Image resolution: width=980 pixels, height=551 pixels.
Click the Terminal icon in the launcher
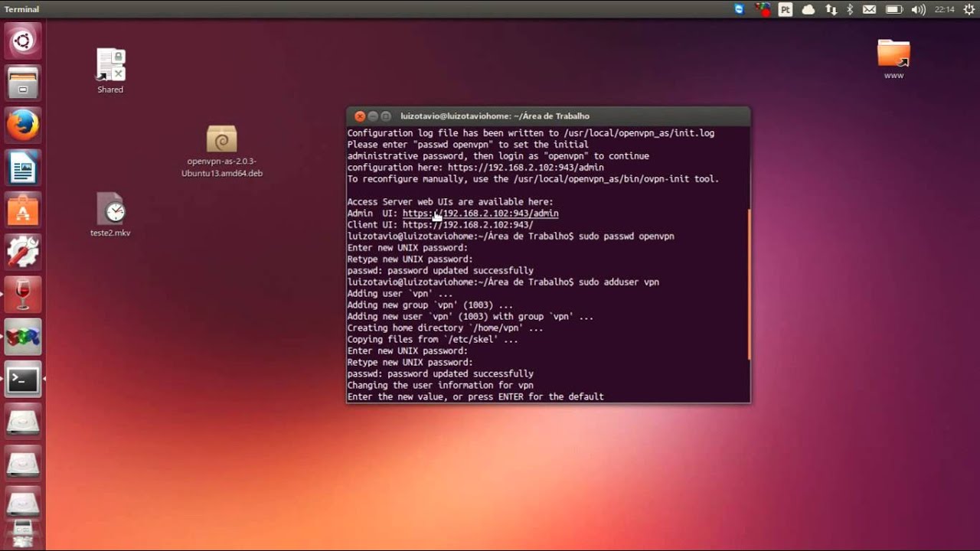[x=23, y=380]
